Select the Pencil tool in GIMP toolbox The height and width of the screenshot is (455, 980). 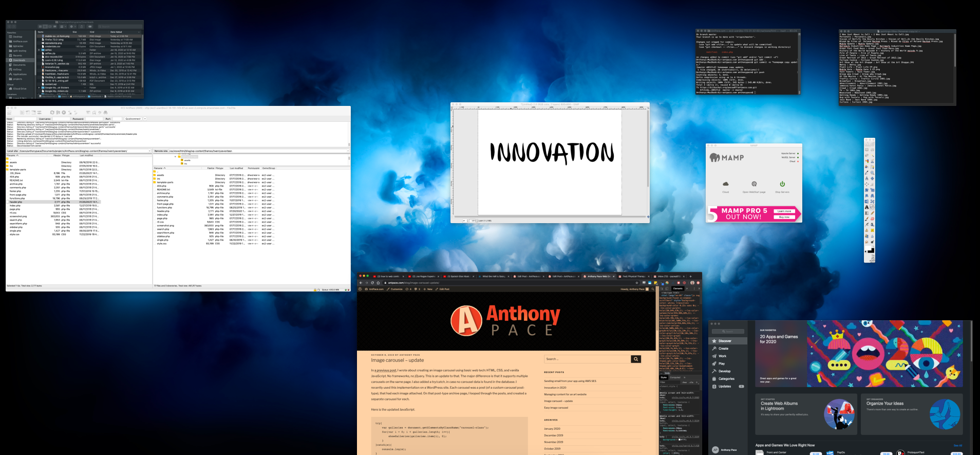pyautogui.click(x=872, y=212)
